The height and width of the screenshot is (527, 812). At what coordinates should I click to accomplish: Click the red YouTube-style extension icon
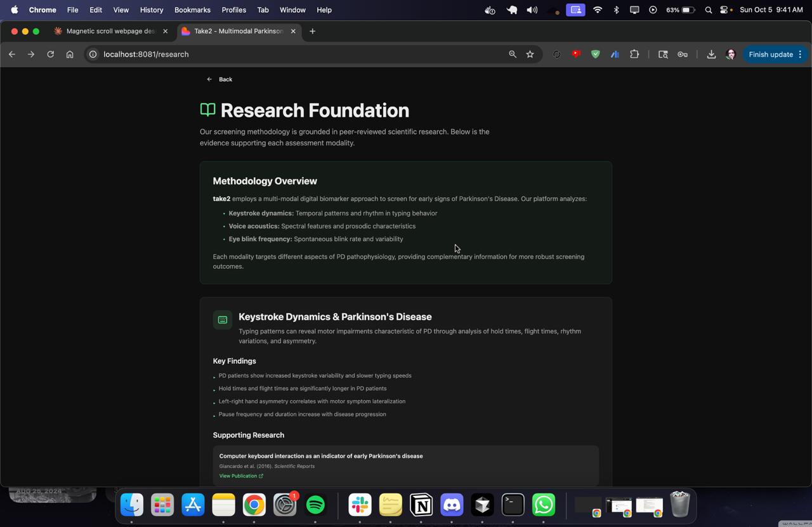pyautogui.click(x=576, y=55)
